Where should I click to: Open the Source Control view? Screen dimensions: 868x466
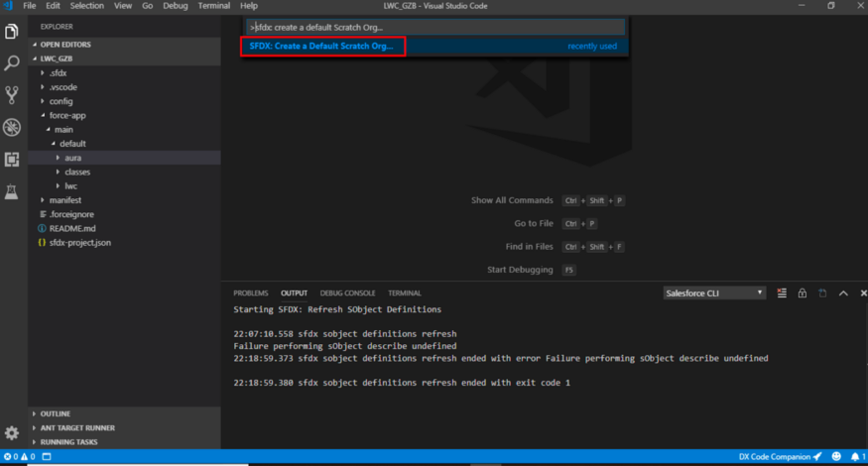coord(12,95)
